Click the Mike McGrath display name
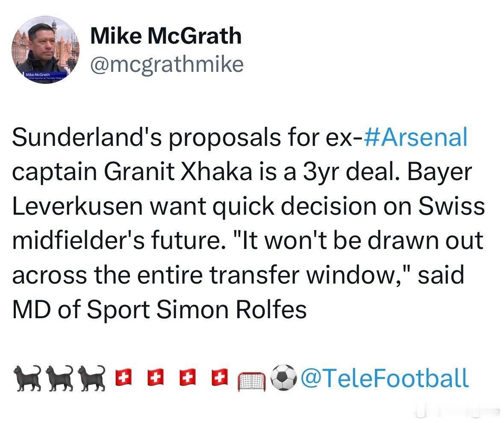 coord(166,35)
